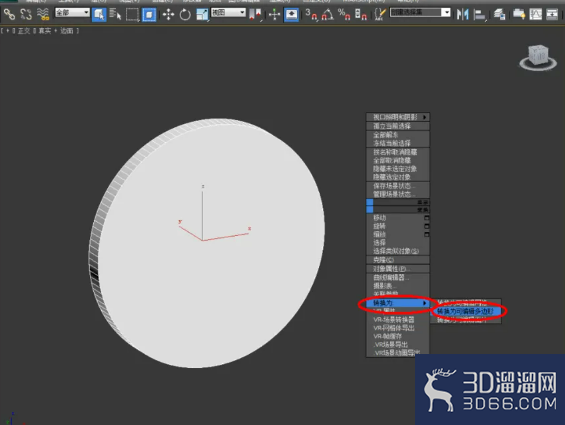Toggle the Spinner Snap icon
The image size is (565, 425).
tap(361, 14)
